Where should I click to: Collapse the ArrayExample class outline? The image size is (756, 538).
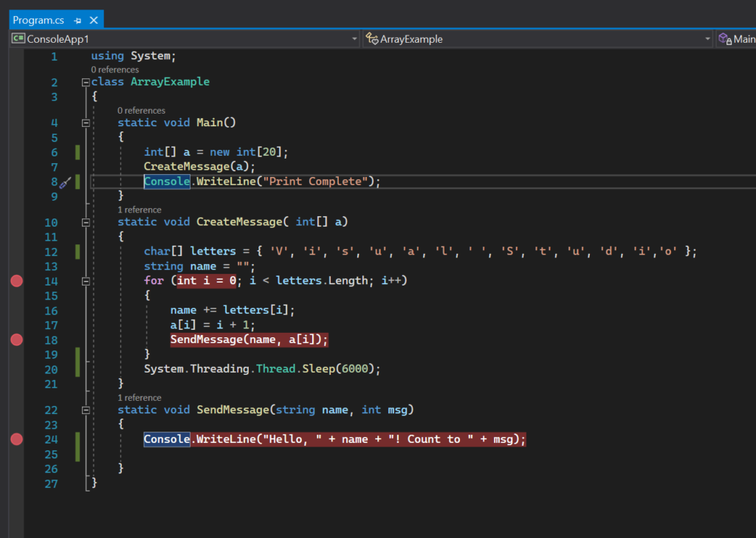(86, 82)
